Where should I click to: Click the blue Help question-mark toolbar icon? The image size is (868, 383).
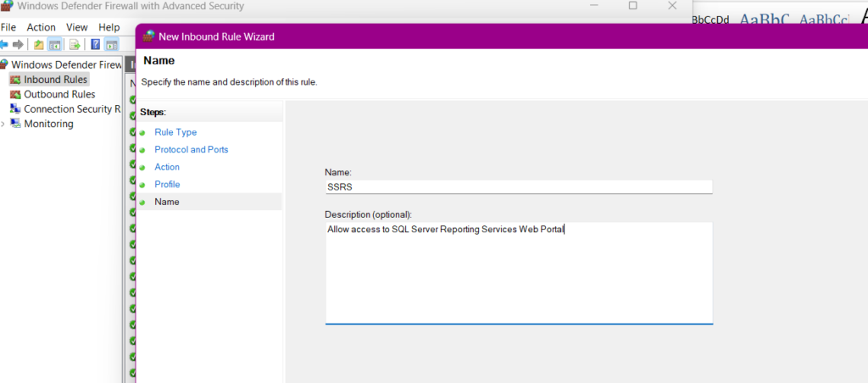click(95, 45)
